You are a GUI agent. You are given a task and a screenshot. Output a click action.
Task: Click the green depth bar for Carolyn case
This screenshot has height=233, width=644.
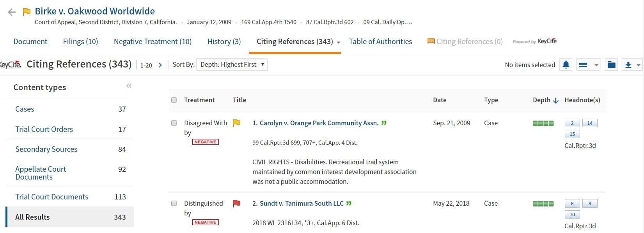543,123
